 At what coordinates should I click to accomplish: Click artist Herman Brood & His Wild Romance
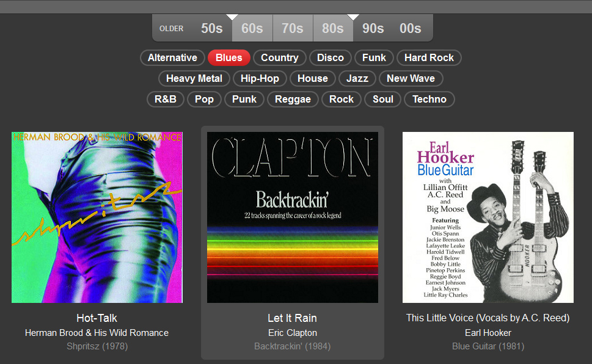[97, 333]
